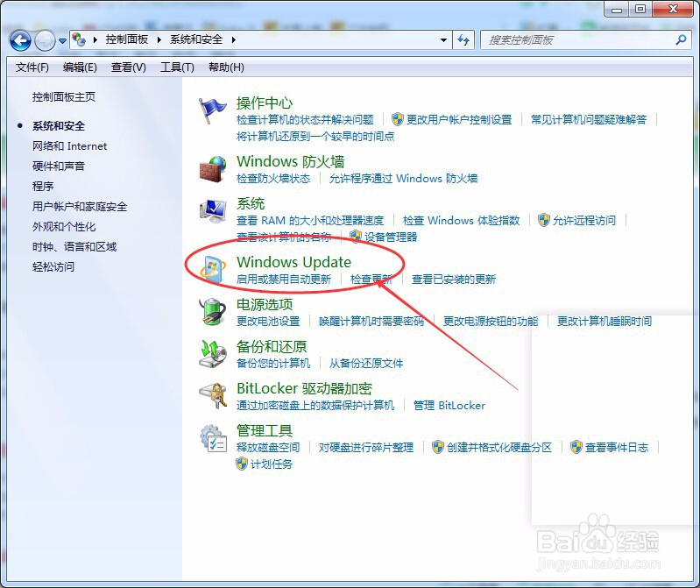Viewport: 700px width, 588px height.
Task: Click the Back navigation arrow button
Action: coord(20,41)
